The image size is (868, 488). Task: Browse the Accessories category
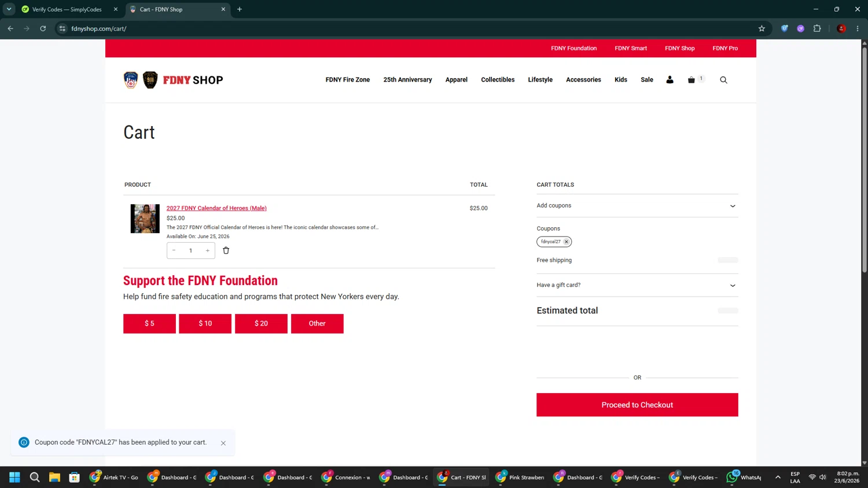coord(583,80)
